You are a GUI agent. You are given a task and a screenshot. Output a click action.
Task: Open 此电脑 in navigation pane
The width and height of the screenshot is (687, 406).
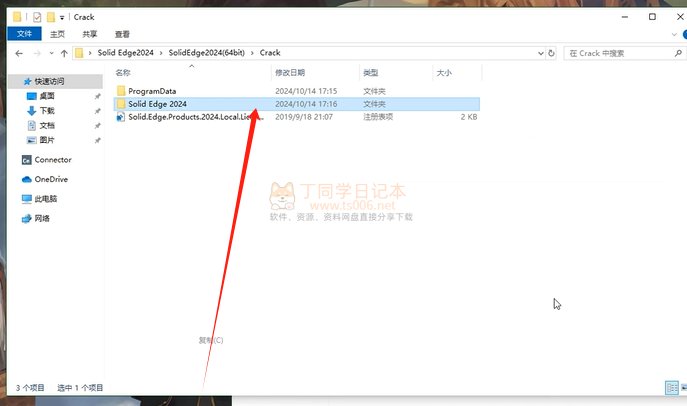pyautogui.click(x=46, y=199)
